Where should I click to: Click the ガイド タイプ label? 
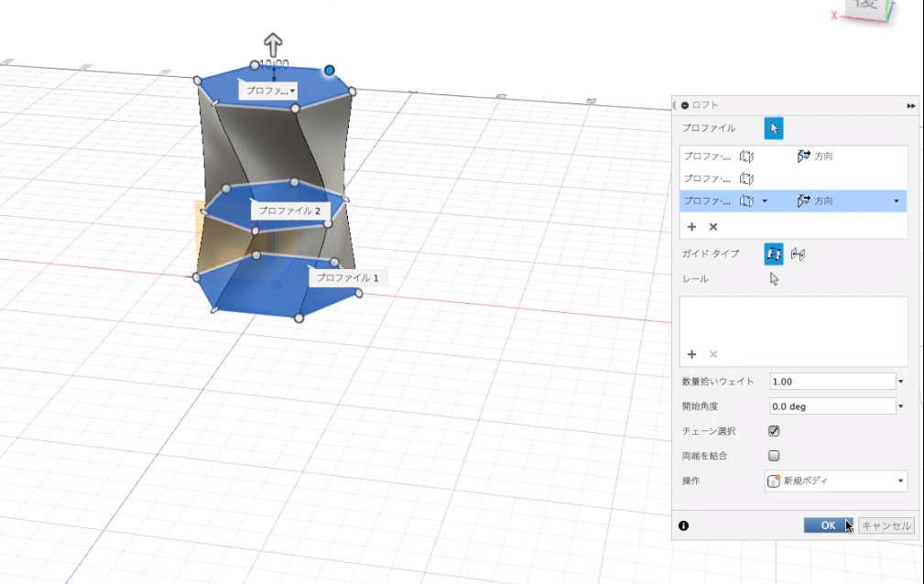(710, 254)
